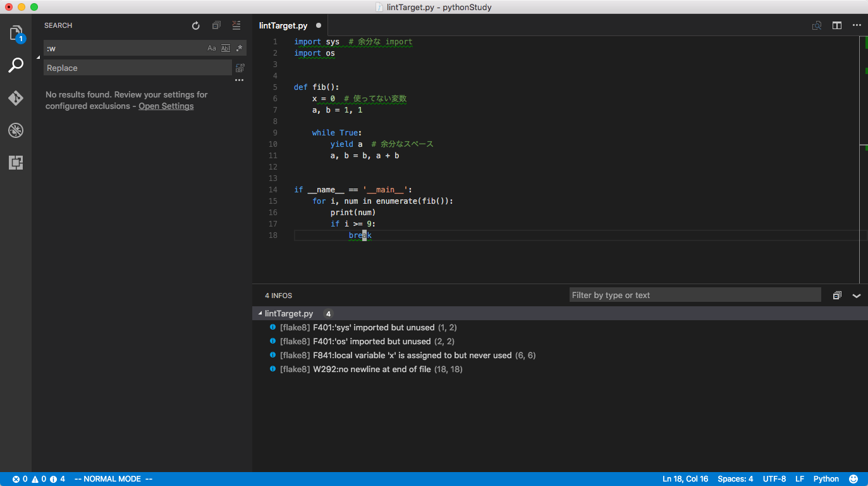Screen dimensions: 868x486
Task: Open editor more actions menu
Action: pyautogui.click(x=857, y=25)
